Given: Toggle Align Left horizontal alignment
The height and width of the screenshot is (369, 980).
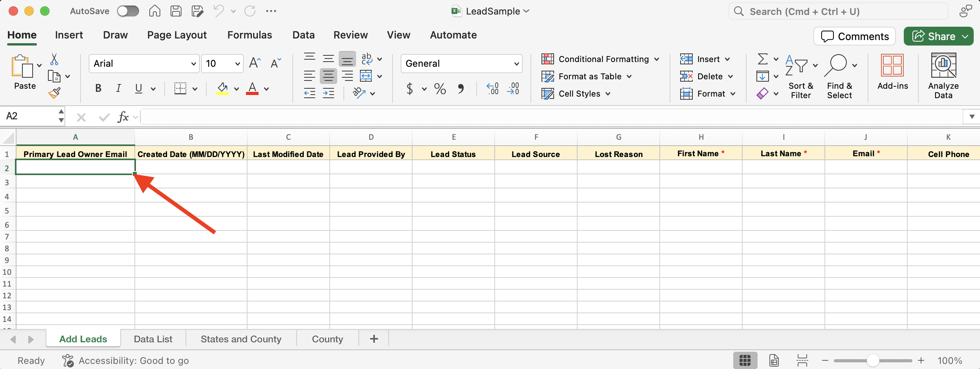Looking at the screenshot, I should [x=310, y=76].
